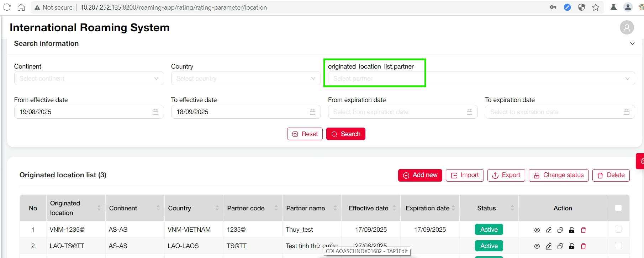Sort table by Effective date column
Image resolution: width=644 pixels, height=258 pixels.
point(394,208)
